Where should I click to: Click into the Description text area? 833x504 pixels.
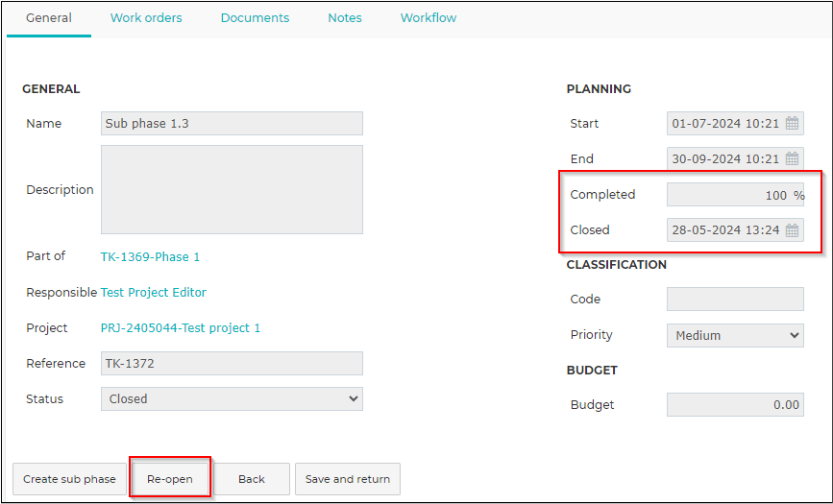point(232,189)
